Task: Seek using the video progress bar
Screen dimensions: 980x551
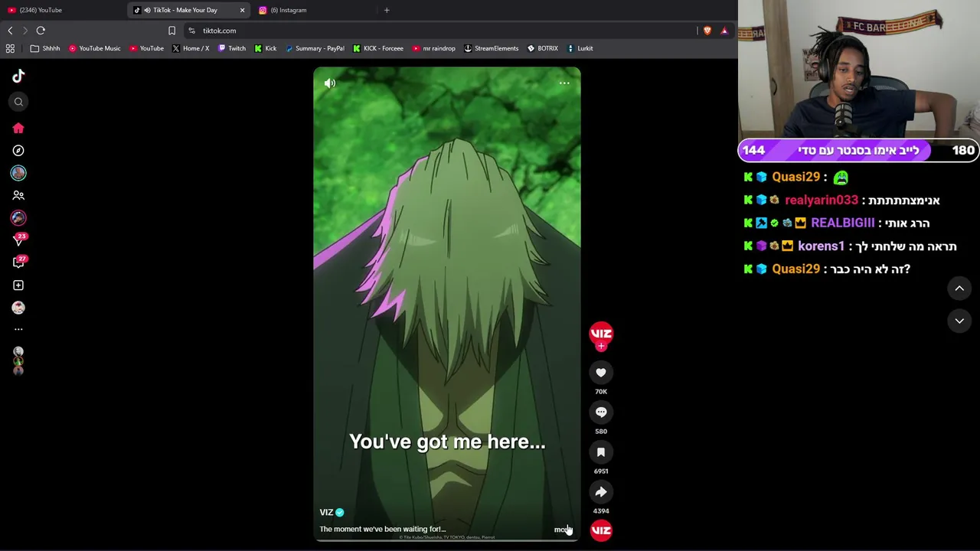Action: point(447,540)
